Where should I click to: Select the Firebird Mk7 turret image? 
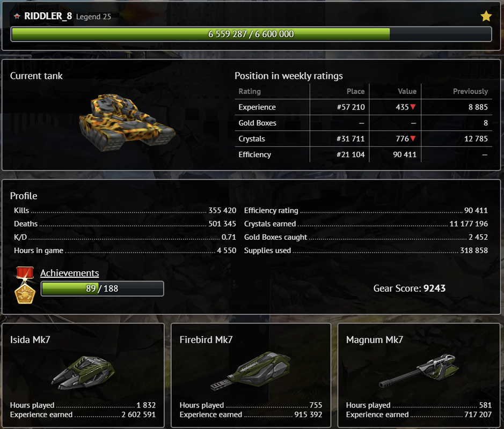250,371
